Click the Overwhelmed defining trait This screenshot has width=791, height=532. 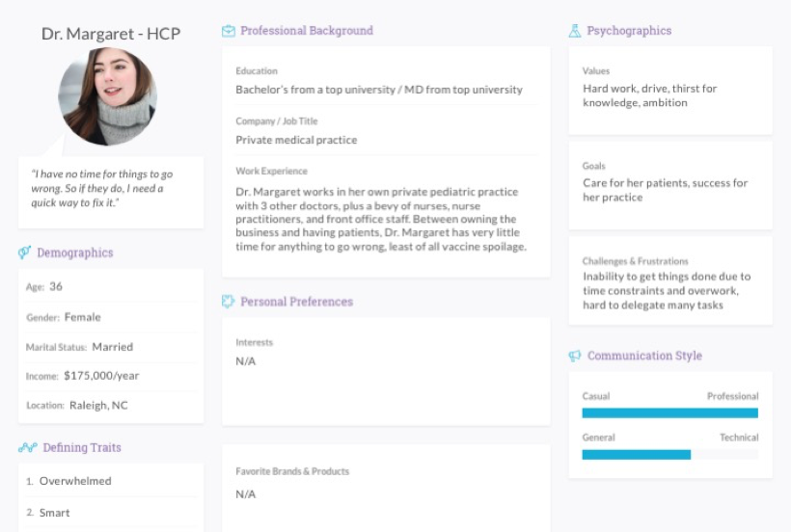(x=75, y=481)
